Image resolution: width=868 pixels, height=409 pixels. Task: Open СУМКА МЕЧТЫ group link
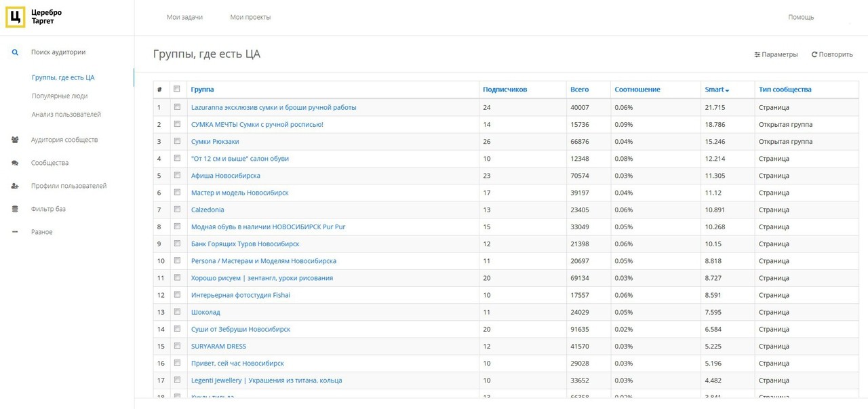click(257, 124)
